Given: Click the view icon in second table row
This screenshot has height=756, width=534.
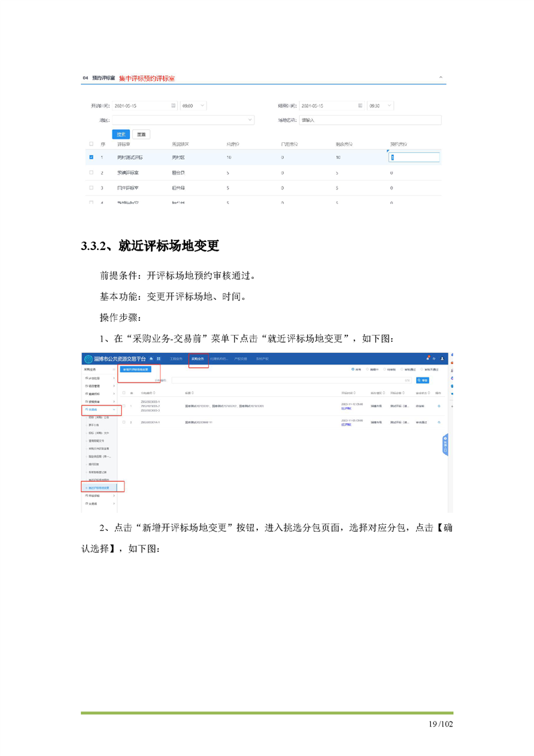Looking at the screenshot, I should (x=439, y=422).
